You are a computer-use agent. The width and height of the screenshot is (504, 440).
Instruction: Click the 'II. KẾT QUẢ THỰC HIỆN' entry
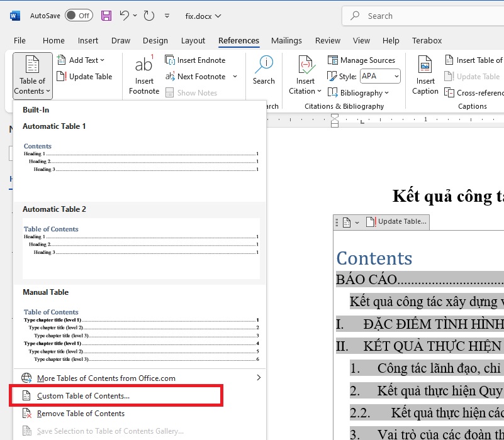pyautogui.click(x=420, y=346)
